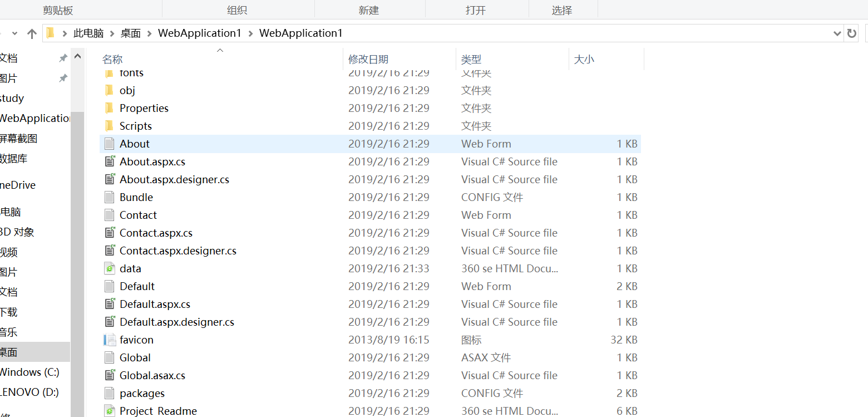Sort files by 修改日期 column

tap(368, 59)
